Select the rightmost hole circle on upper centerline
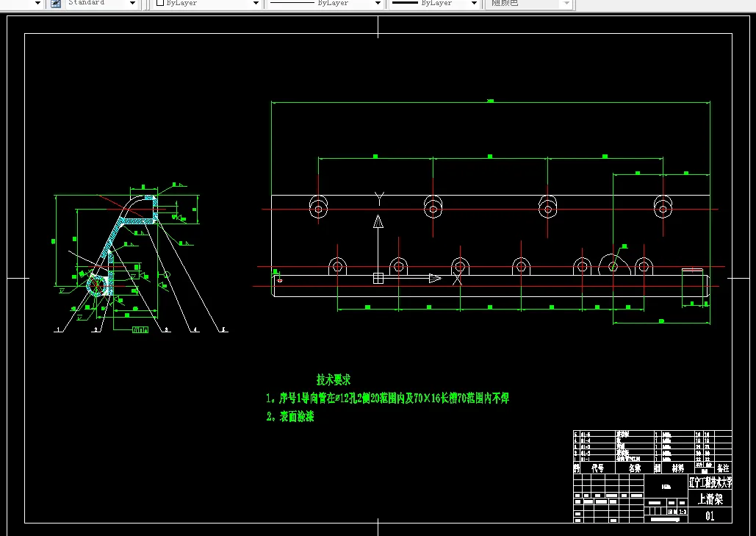756x536 pixels. [x=663, y=210]
